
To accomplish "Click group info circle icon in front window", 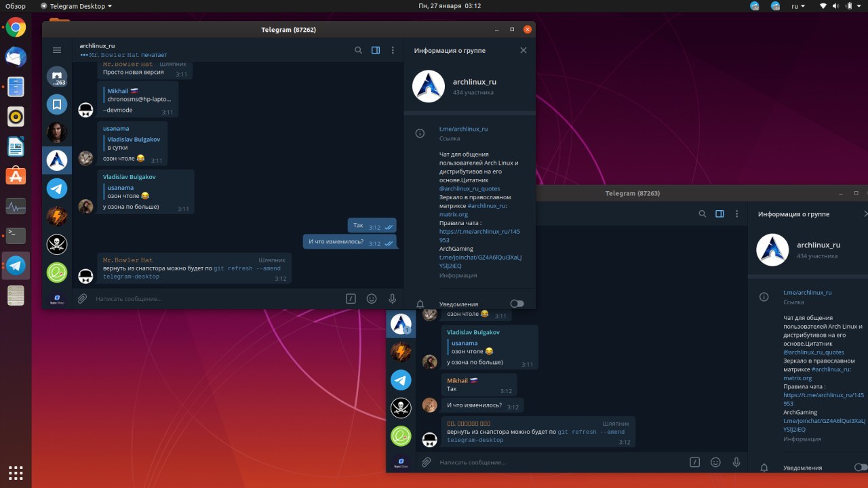I will (420, 134).
